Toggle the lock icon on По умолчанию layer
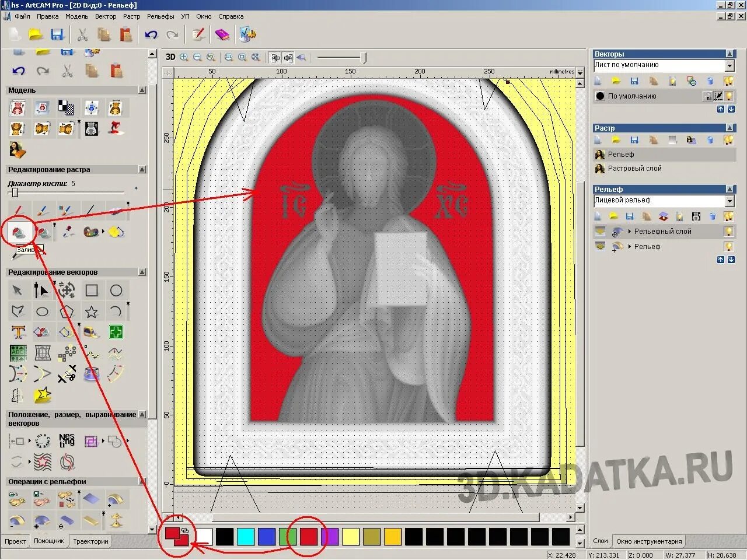Screen dimensions: 747x560 (708, 96)
